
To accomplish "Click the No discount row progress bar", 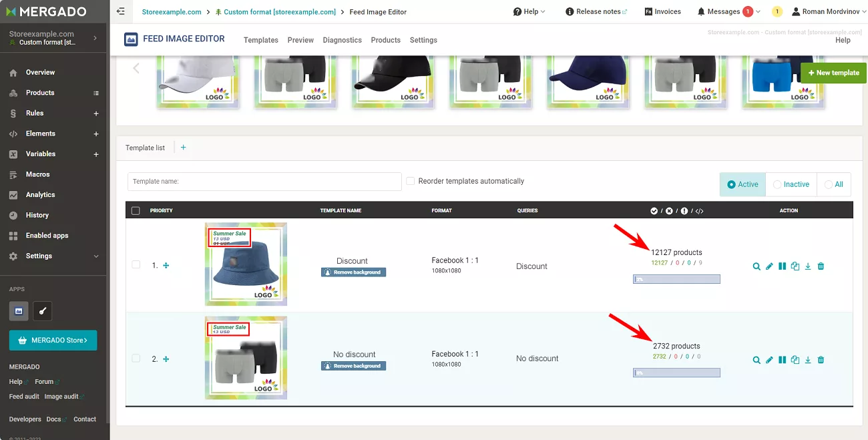I will [x=676, y=373].
